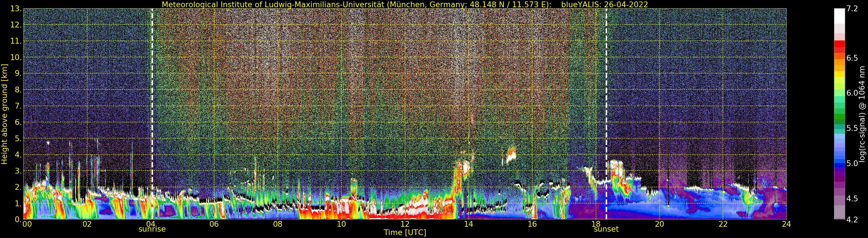Image resolution: width=868 pixels, height=238 pixels.
Task: Click the time axis tick label 20
Action: (x=659, y=224)
